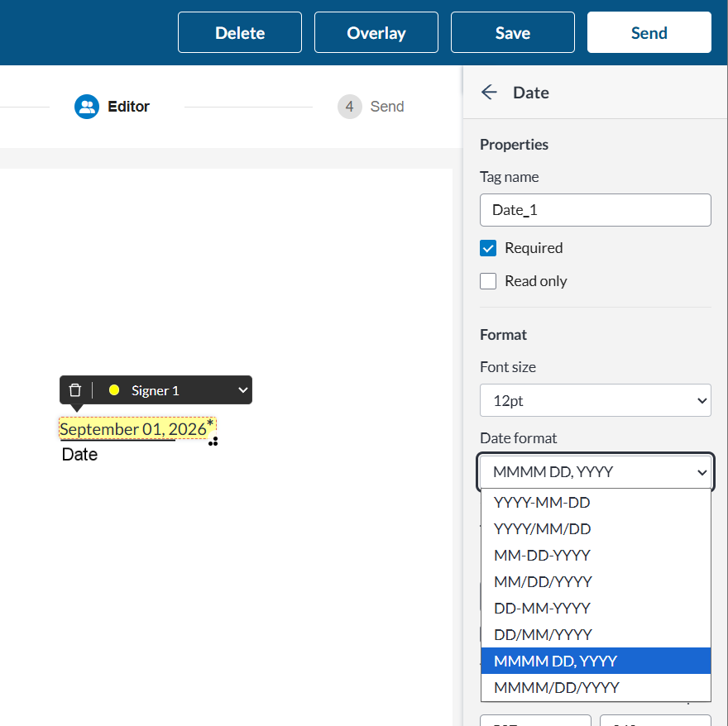Click the Properties section heading
This screenshot has height=726, width=728.
click(514, 145)
